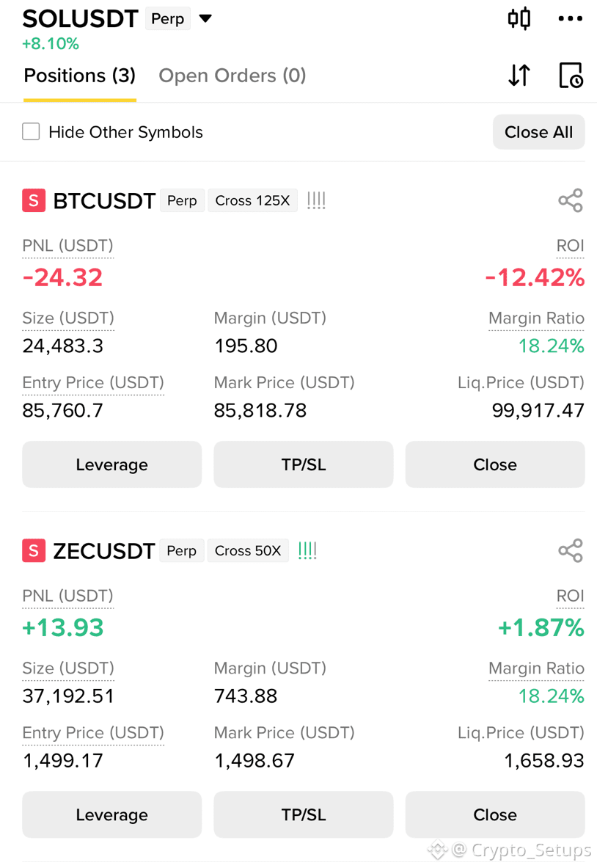Click the Close All button

[539, 132]
